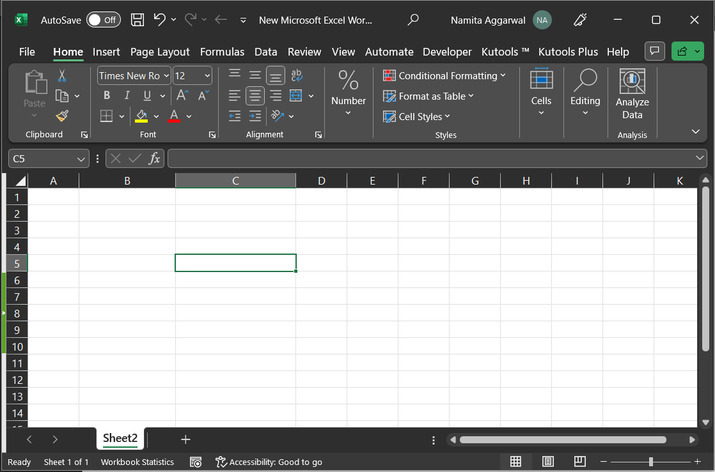This screenshot has width=715, height=472.
Task: Open the Name Box dropdown arrow
Action: (81, 158)
